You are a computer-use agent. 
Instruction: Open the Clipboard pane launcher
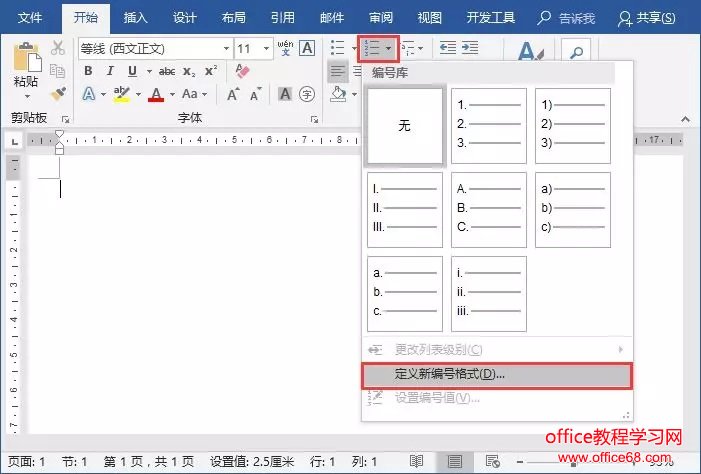pyautogui.click(x=66, y=119)
